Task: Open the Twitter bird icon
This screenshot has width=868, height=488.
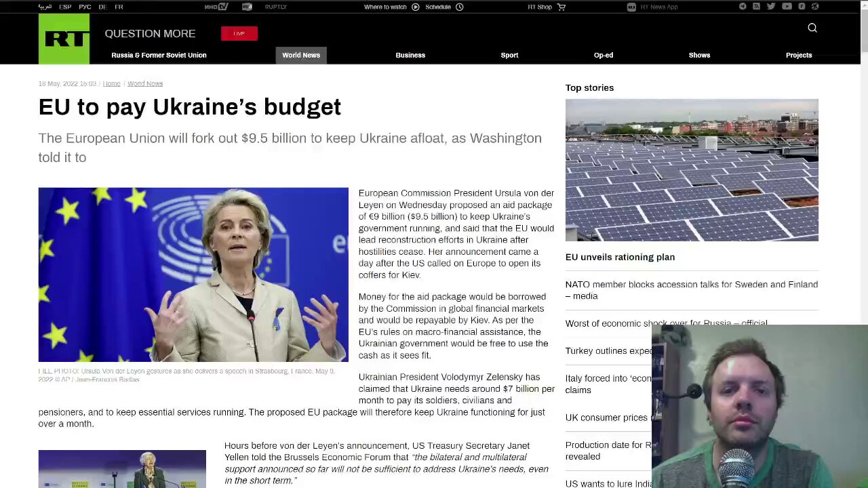Action: pyautogui.click(x=771, y=7)
